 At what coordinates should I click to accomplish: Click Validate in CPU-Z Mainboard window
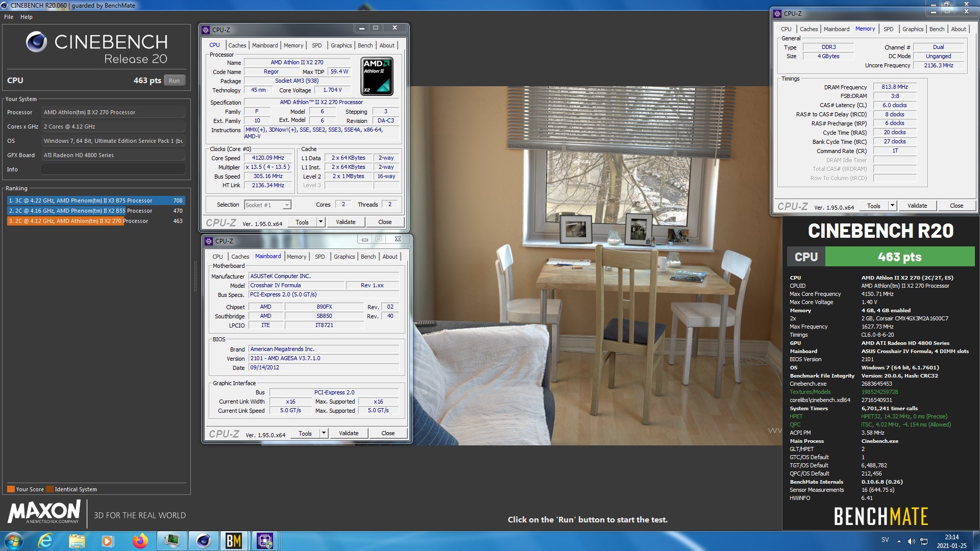(349, 433)
